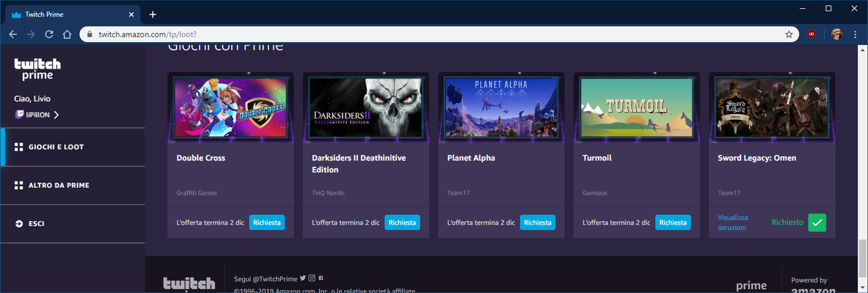Click Team17 label under Planet Alpha
Screen dimensions: 868x293
click(459, 193)
